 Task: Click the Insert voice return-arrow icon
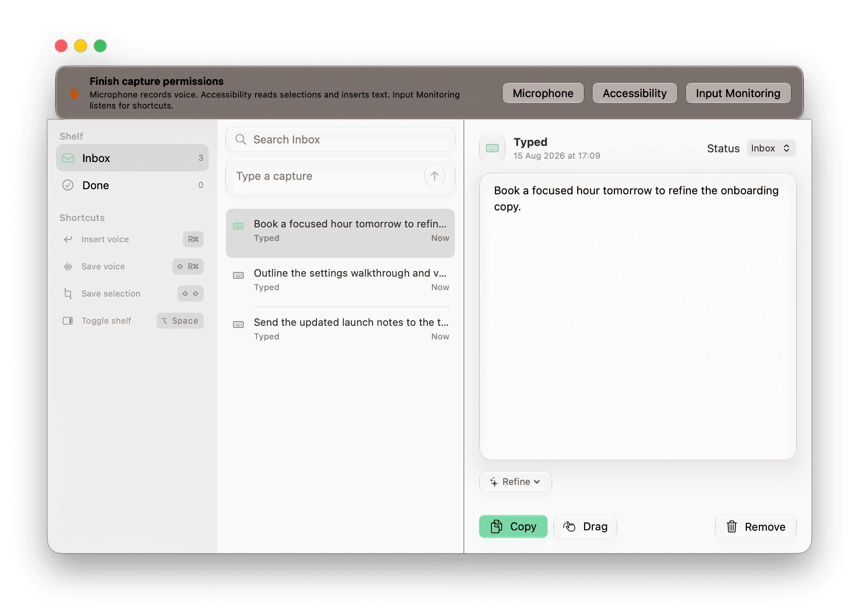(x=68, y=239)
